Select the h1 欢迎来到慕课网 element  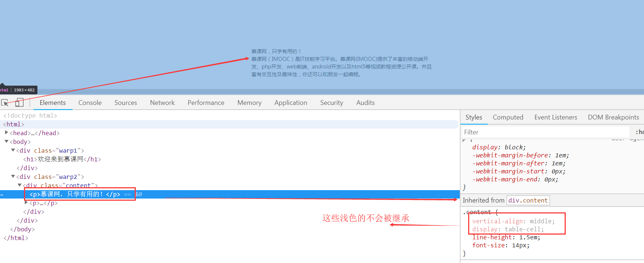62,159
